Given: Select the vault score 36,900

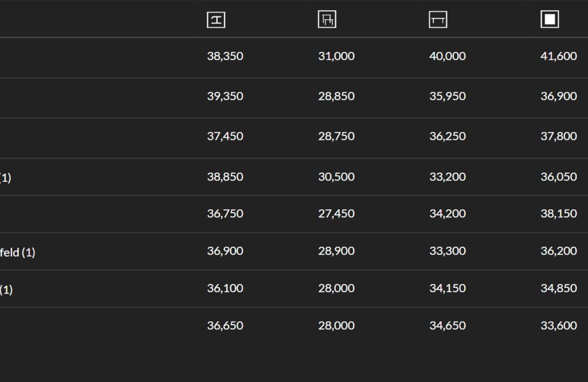Looking at the screenshot, I should 225,251.
